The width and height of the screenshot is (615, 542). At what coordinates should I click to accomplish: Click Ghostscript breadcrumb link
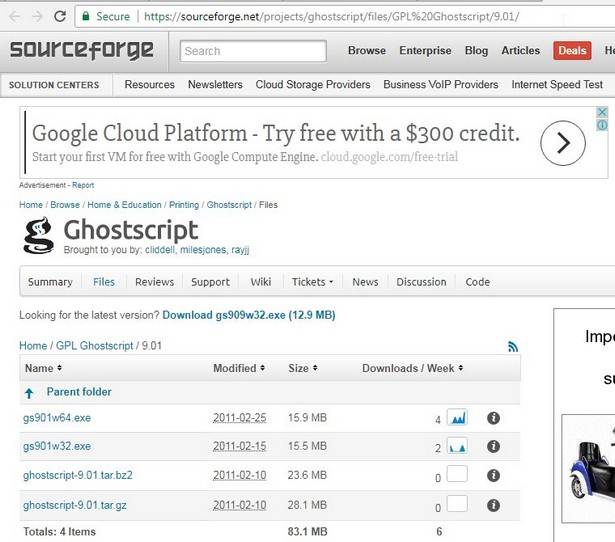pyautogui.click(x=229, y=205)
